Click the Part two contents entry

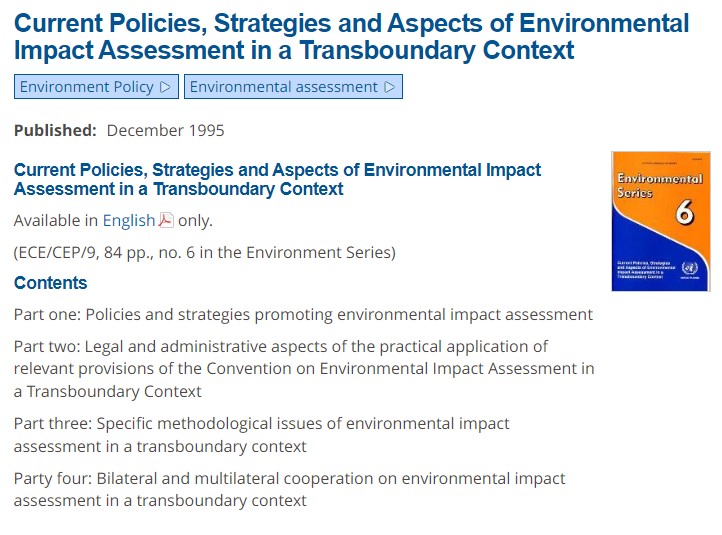click(x=304, y=369)
